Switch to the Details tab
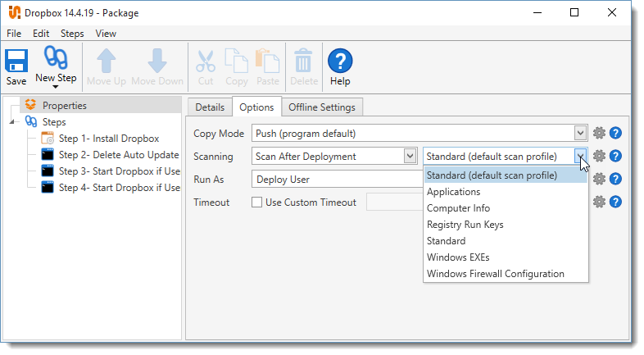This screenshot has width=644, height=355. [x=210, y=107]
